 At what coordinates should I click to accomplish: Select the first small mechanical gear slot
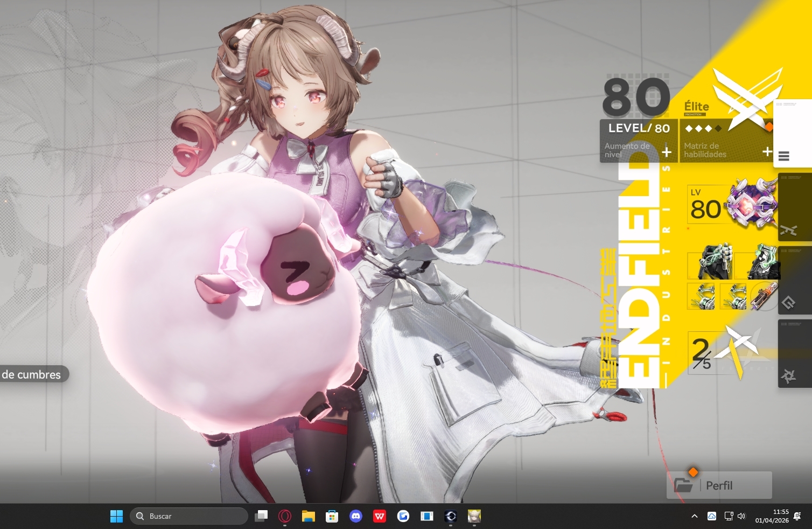[702, 296]
